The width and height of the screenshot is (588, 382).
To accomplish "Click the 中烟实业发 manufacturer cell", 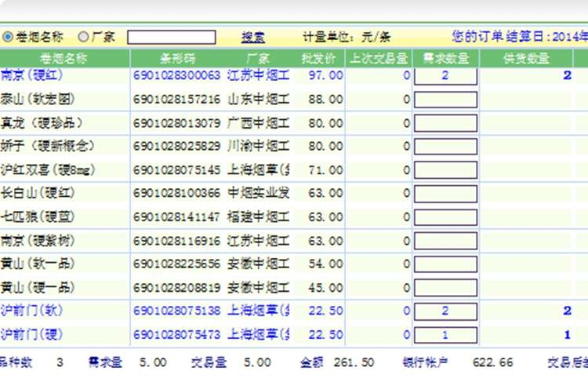I will (x=259, y=193).
